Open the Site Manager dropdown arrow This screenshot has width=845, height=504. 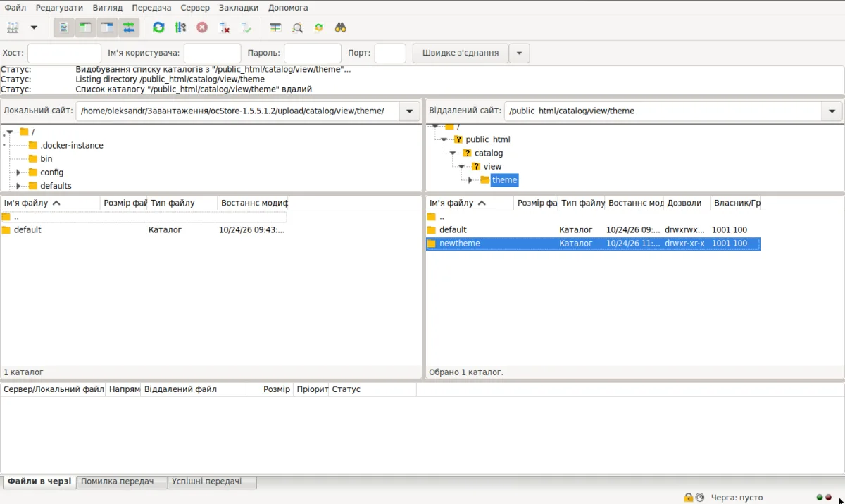click(34, 27)
